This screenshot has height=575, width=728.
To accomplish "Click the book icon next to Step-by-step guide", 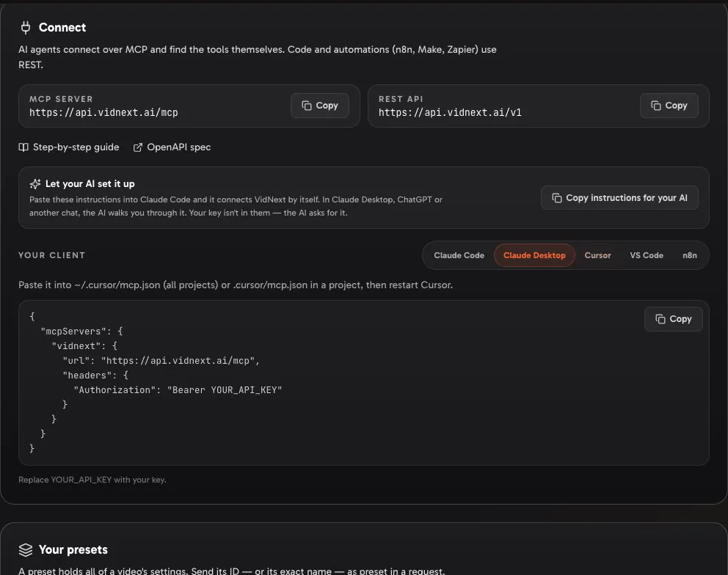I will [x=23, y=147].
